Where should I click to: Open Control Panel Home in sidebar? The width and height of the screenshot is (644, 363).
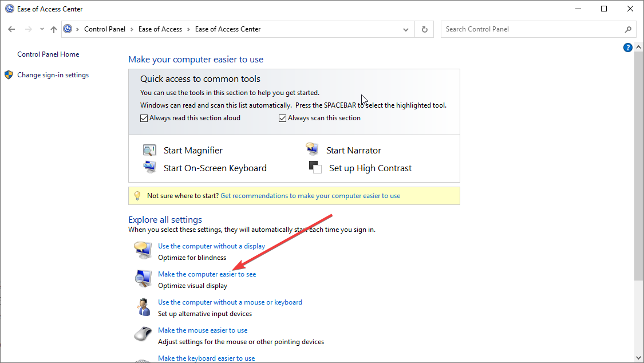pyautogui.click(x=48, y=54)
